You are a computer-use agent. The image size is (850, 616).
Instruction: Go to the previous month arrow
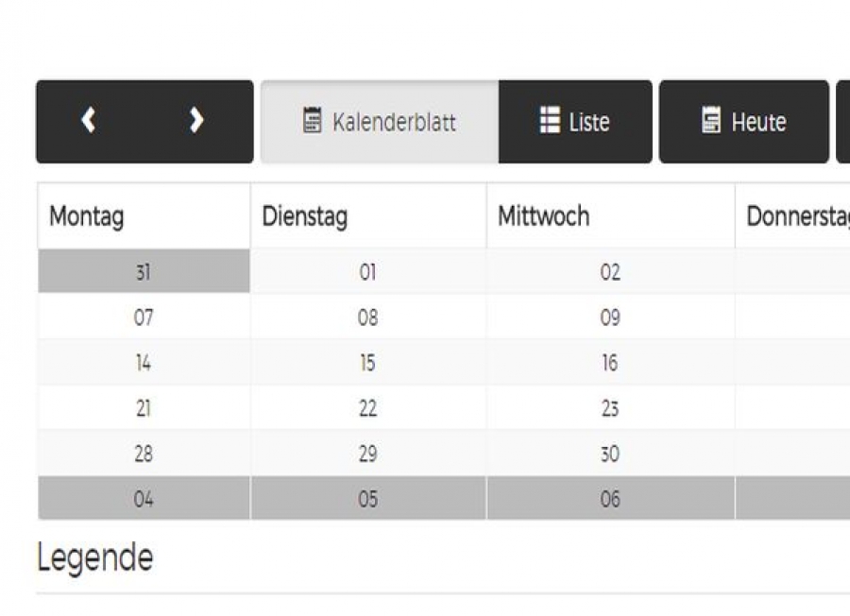(x=88, y=121)
